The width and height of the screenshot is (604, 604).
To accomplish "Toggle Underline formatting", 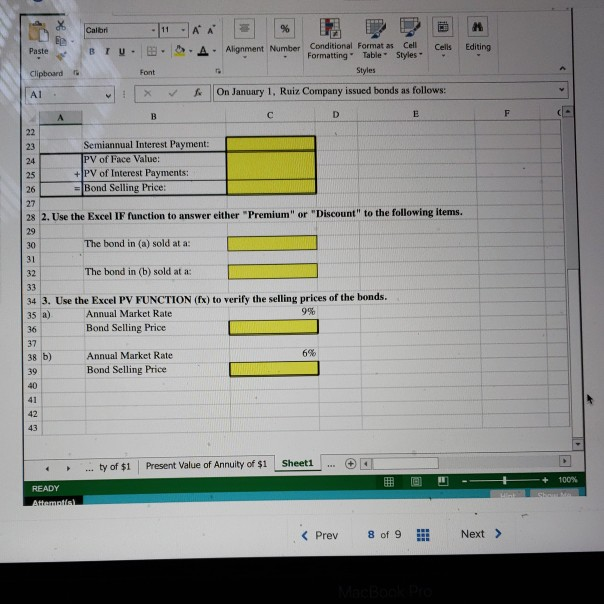I will [122, 52].
